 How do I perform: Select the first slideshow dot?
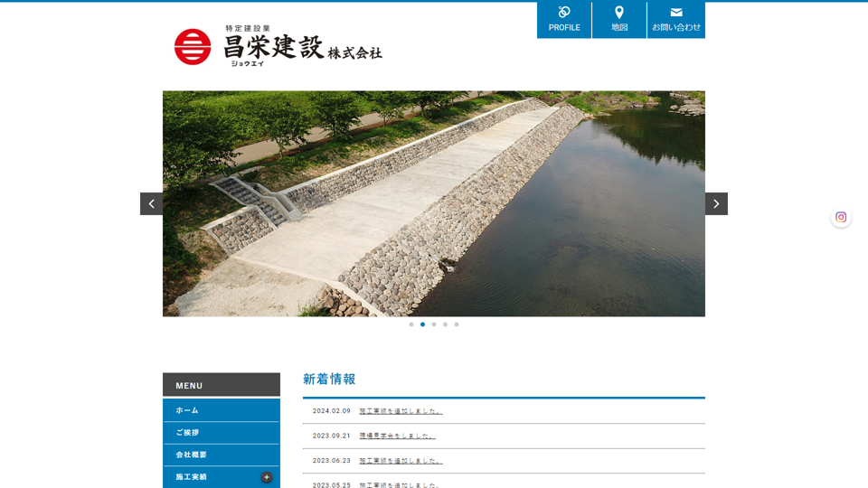[x=411, y=324]
